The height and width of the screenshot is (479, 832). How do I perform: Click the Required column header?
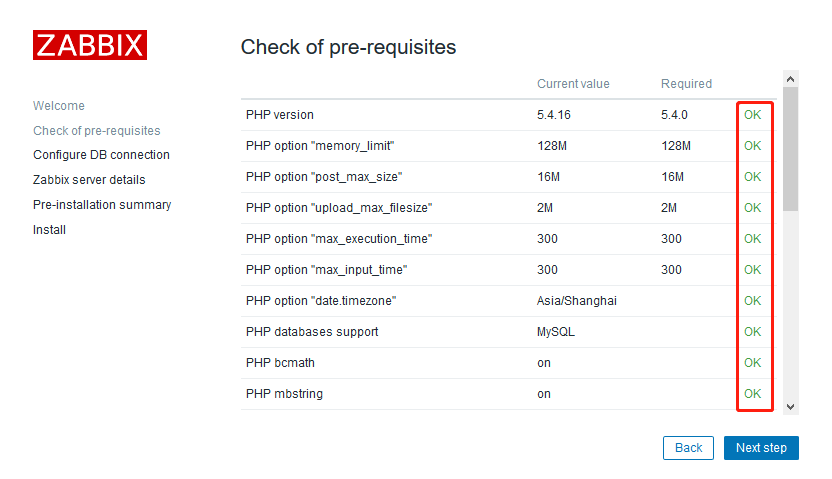click(686, 84)
